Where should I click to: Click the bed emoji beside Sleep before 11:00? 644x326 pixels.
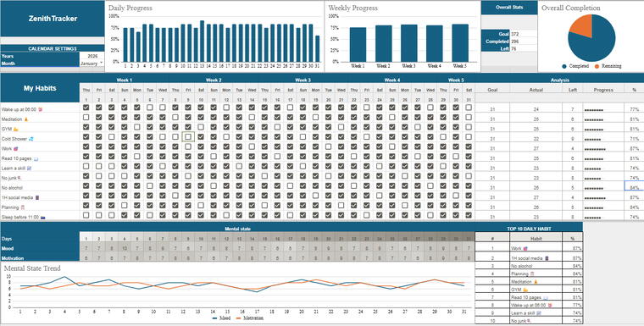[x=42, y=218]
